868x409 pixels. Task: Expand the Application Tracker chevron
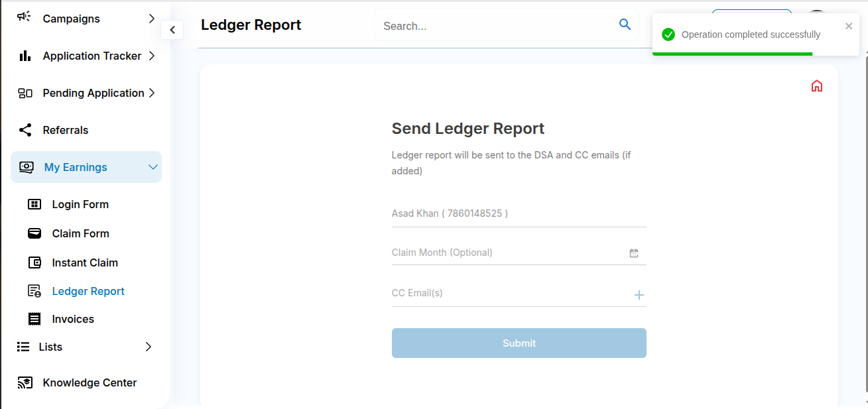(152, 56)
